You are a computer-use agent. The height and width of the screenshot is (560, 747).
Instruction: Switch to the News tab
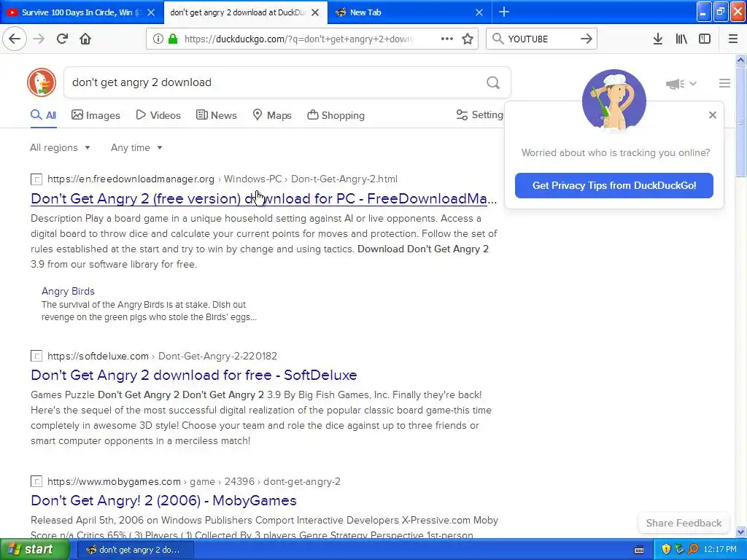216,115
